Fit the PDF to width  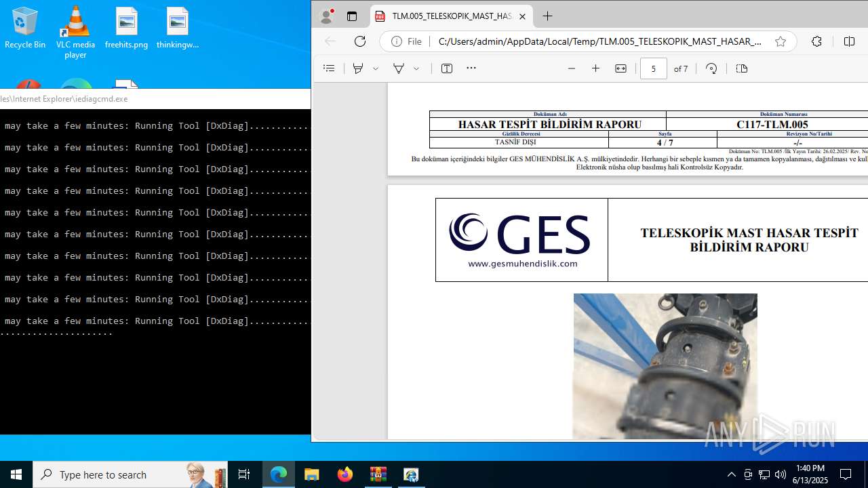(x=620, y=68)
